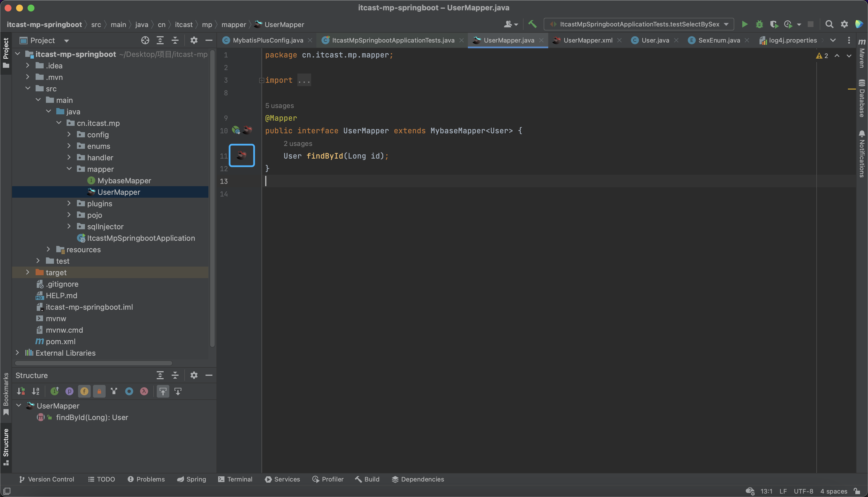Open the Database side panel
868x497 pixels.
862,99
